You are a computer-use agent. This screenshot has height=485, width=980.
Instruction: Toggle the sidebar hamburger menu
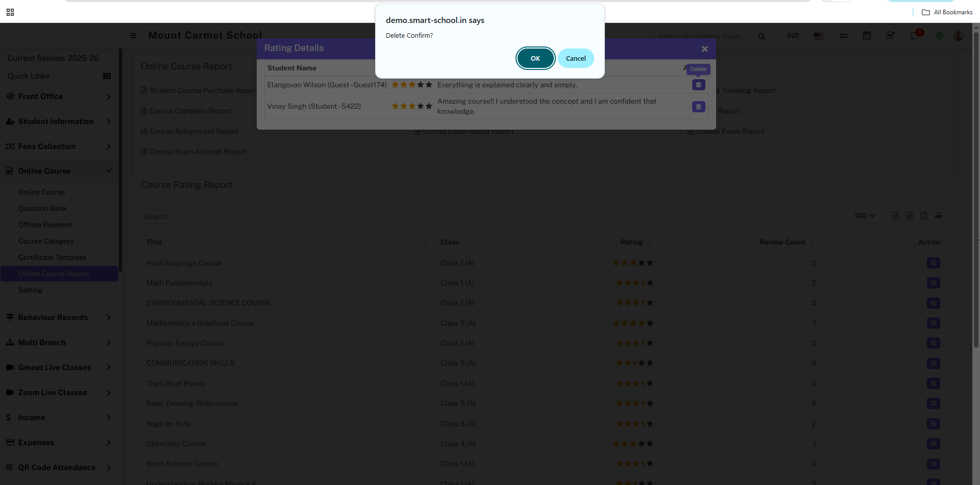(x=133, y=36)
